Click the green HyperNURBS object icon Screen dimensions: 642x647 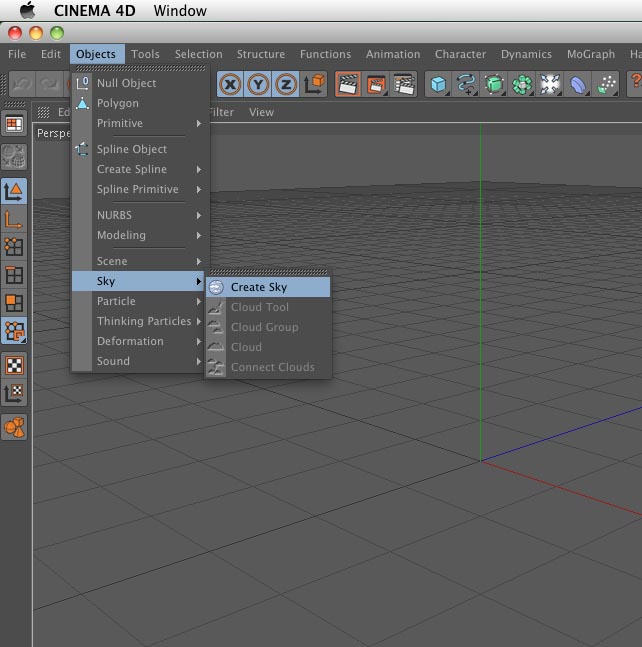tap(494, 85)
